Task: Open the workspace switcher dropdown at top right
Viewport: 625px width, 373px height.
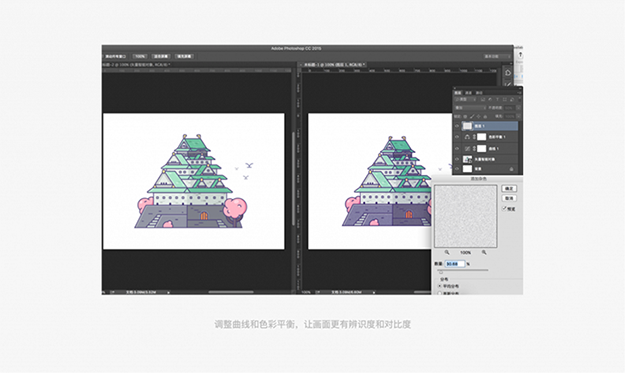Action: click(x=497, y=56)
